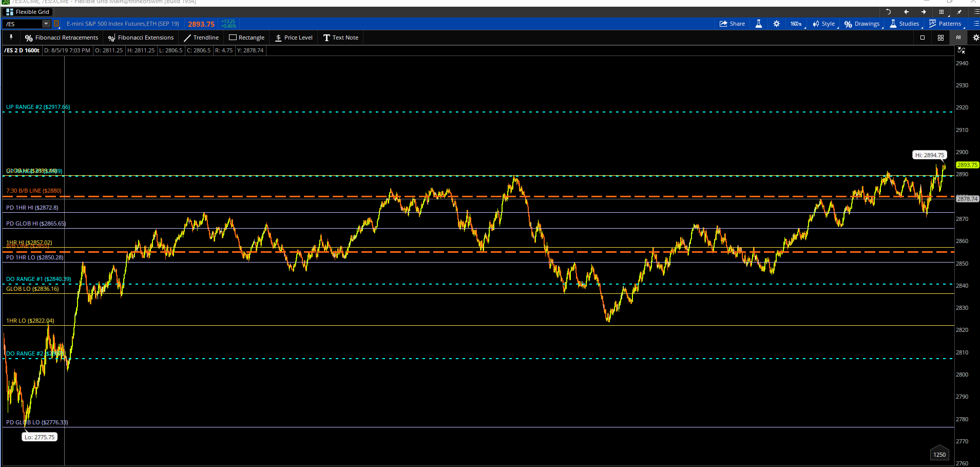Click the Share button
The width and height of the screenshot is (980, 467).
pyautogui.click(x=732, y=24)
